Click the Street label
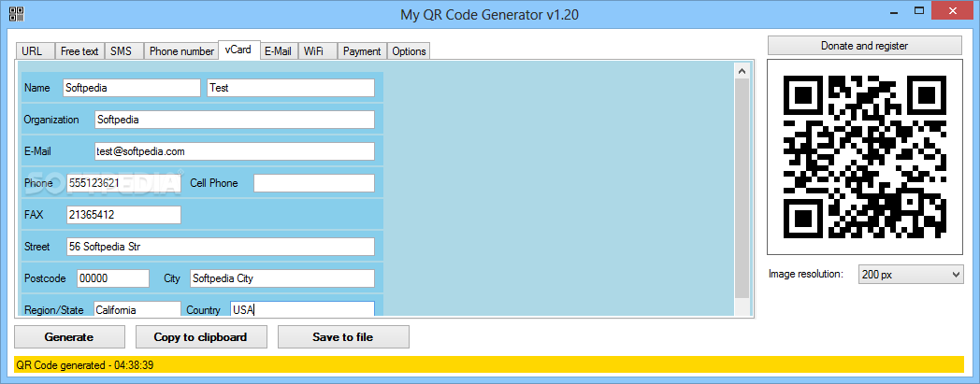Image resolution: width=980 pixels, height=384 pixels. click(x=36, y=247)
